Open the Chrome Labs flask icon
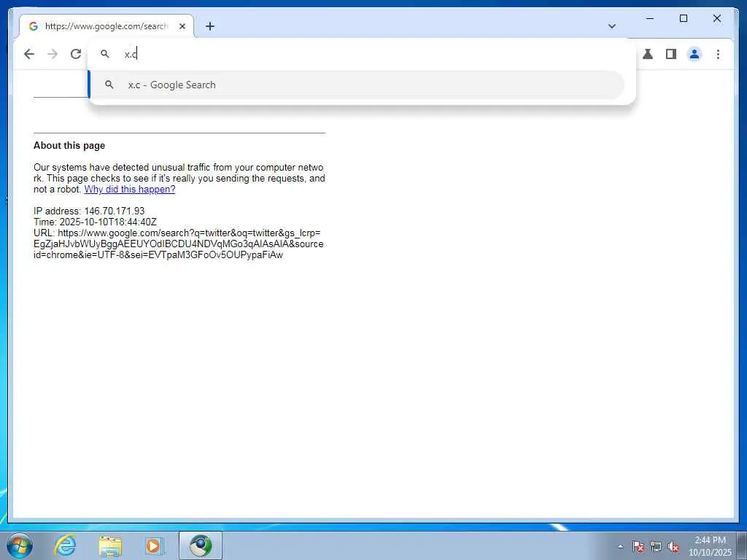This screenshot has height=560, width=747. [x=648, y=54]
